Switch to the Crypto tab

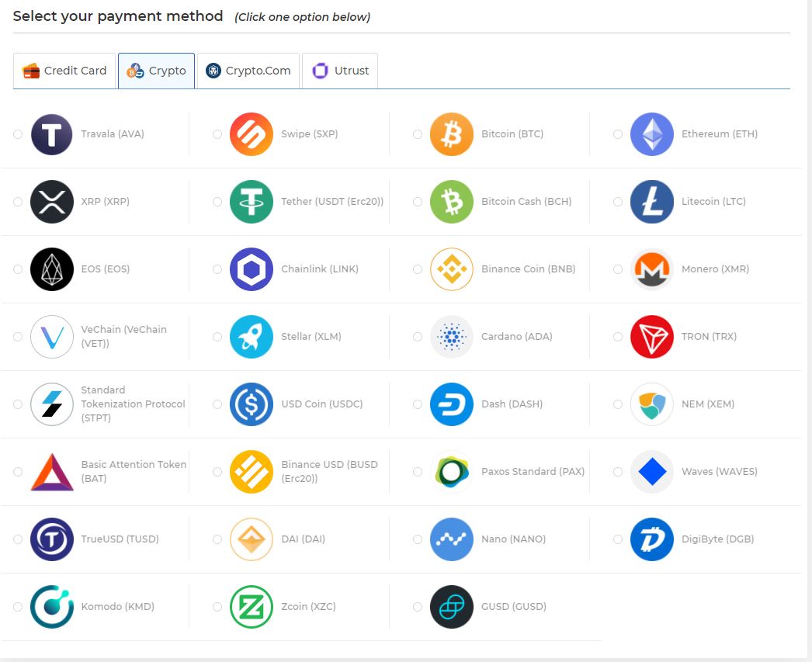(156, 71)
